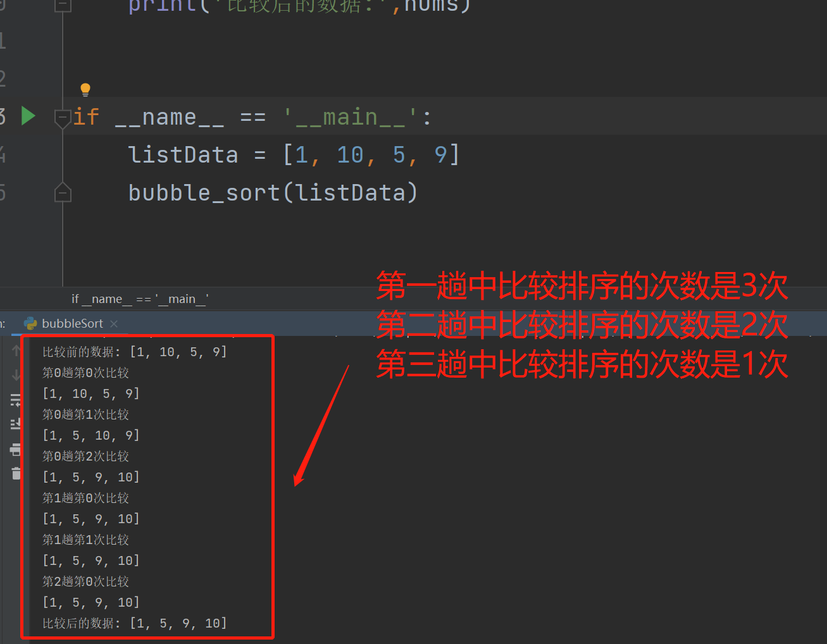The height and width of the screenshot is (644, 827).
Task: Click the green run gutter arrow
Action: point(28,116)
